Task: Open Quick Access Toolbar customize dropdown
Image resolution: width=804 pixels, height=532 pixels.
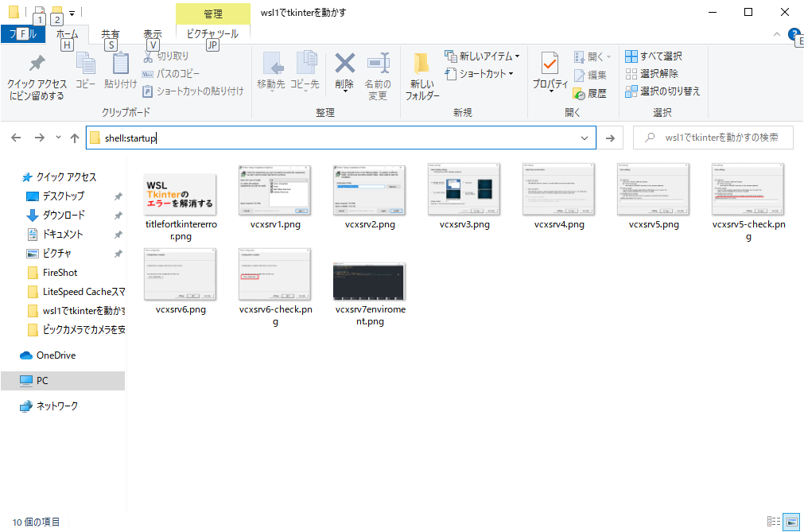Action: pos(72,13)
